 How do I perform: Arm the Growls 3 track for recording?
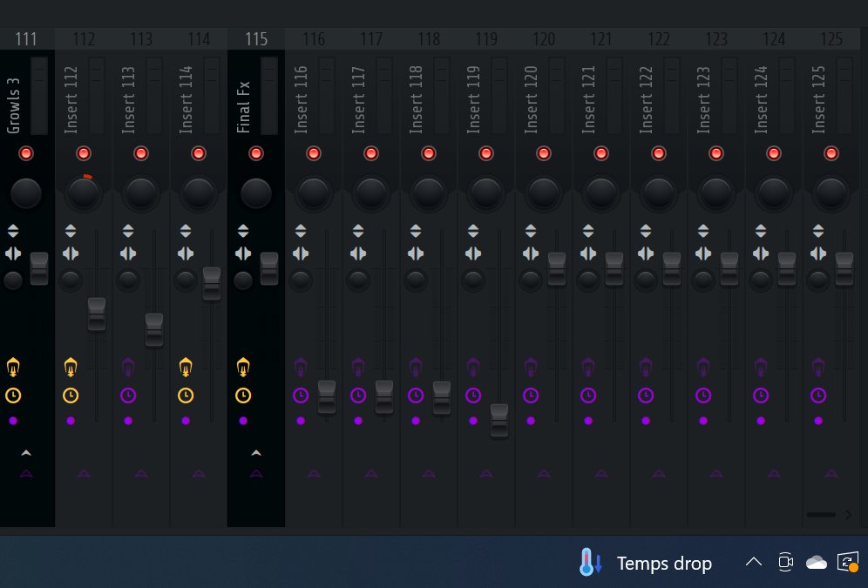[x=26, y=153]
